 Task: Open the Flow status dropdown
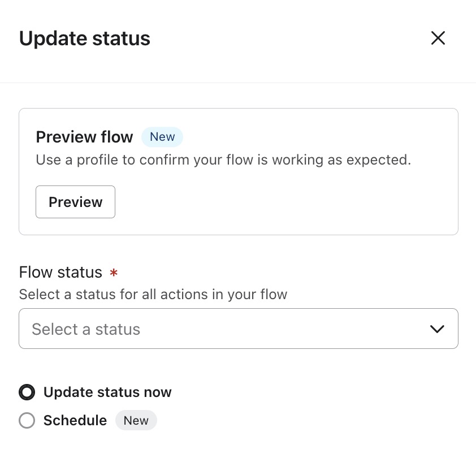click(238, 329)
